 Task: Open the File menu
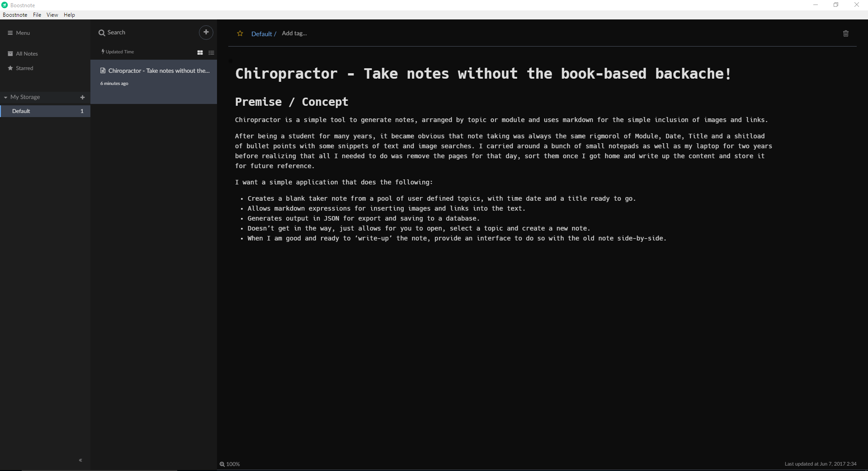coord(37,15)
